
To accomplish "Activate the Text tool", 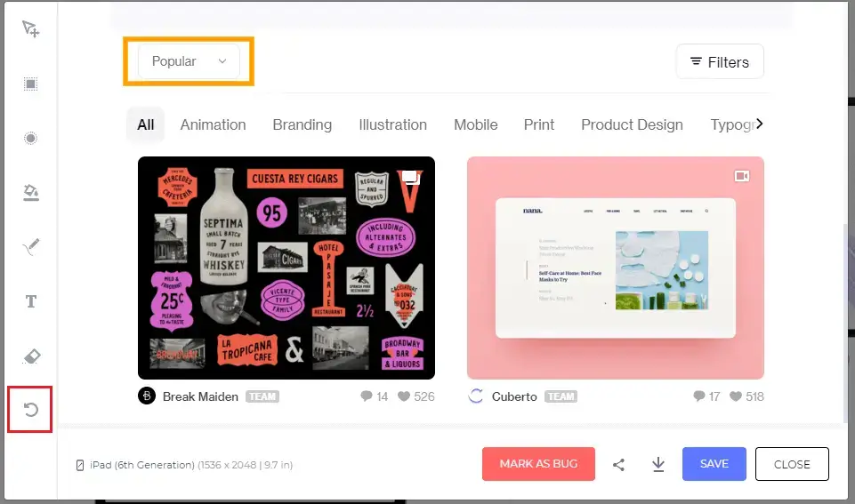I will tap(31, 301).
